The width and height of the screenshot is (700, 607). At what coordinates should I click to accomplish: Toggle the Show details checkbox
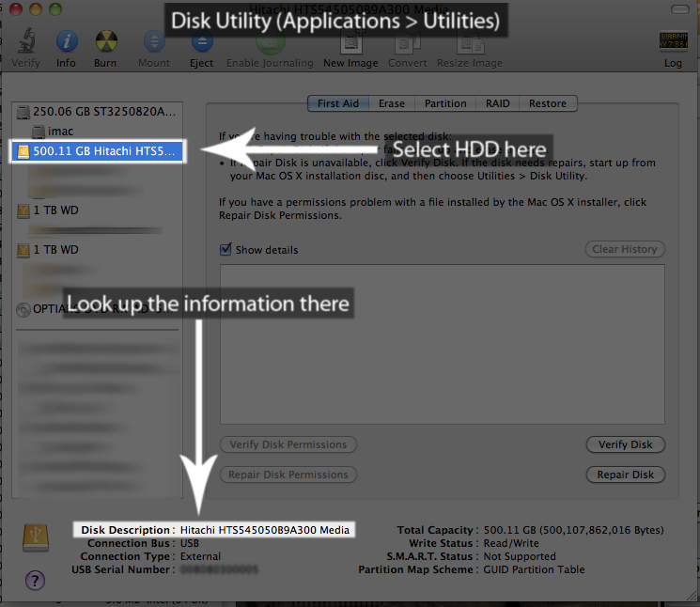226,249
